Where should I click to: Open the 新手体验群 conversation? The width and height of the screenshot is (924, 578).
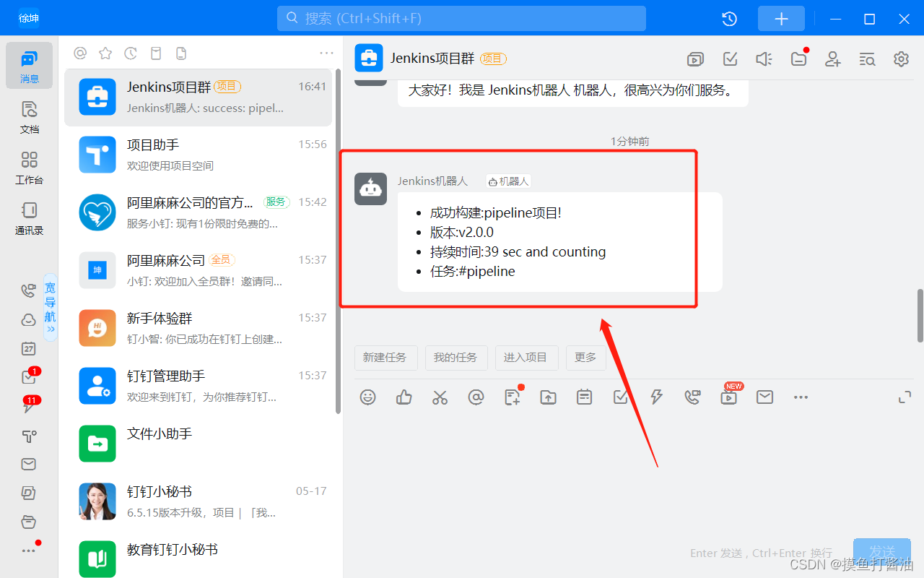click(x=198, y=329)
